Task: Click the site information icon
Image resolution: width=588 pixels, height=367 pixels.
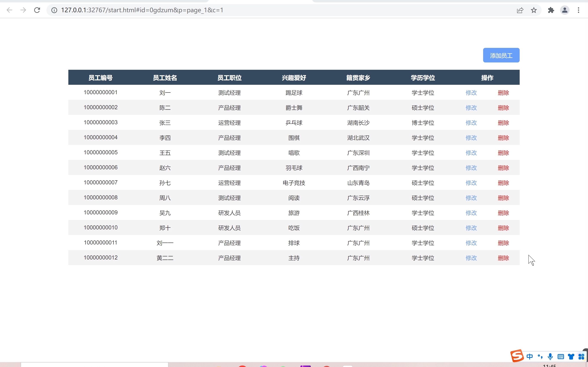Action: point(54,10)
